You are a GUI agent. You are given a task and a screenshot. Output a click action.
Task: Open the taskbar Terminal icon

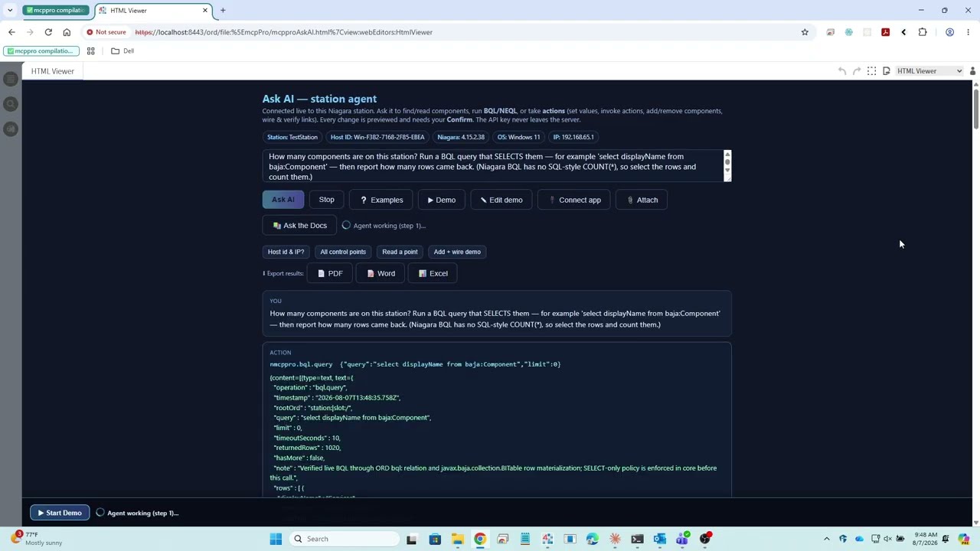[637, 539]
